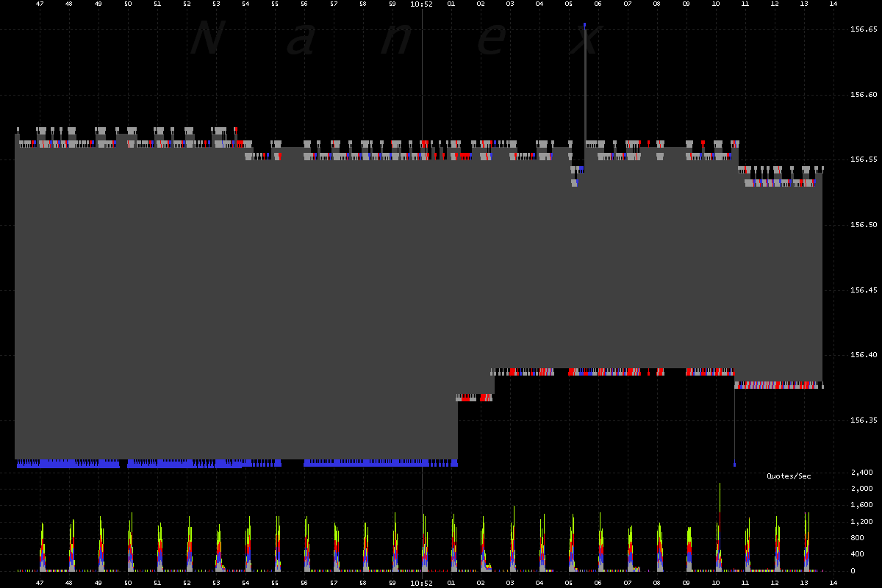Viewport: 882px width, 588px height.
Task: Select the 14 label on top time axis
Action: [x=833, y=4]
